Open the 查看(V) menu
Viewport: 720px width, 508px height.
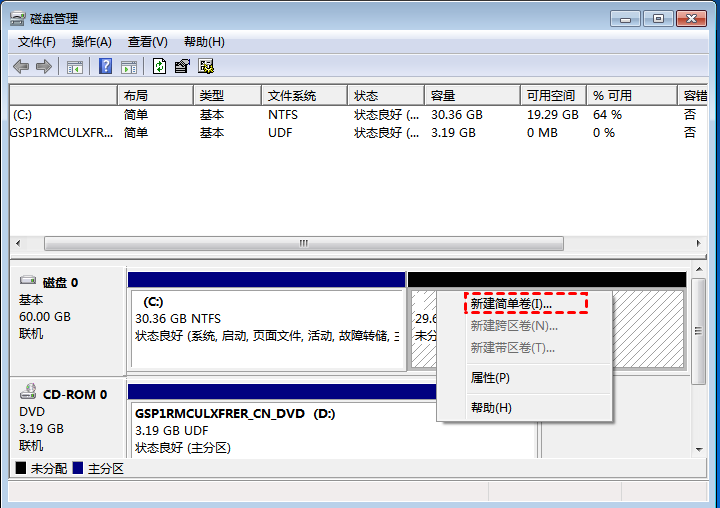pyautogui.click(x=147, y=42)
